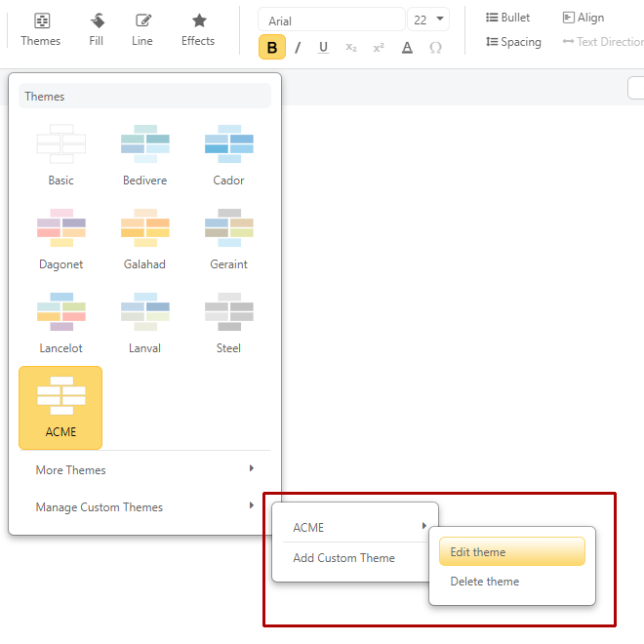Open the font size dropdown
Image resolution: width=644 pixels, height=644 pixels.
[x=428, y=20]
